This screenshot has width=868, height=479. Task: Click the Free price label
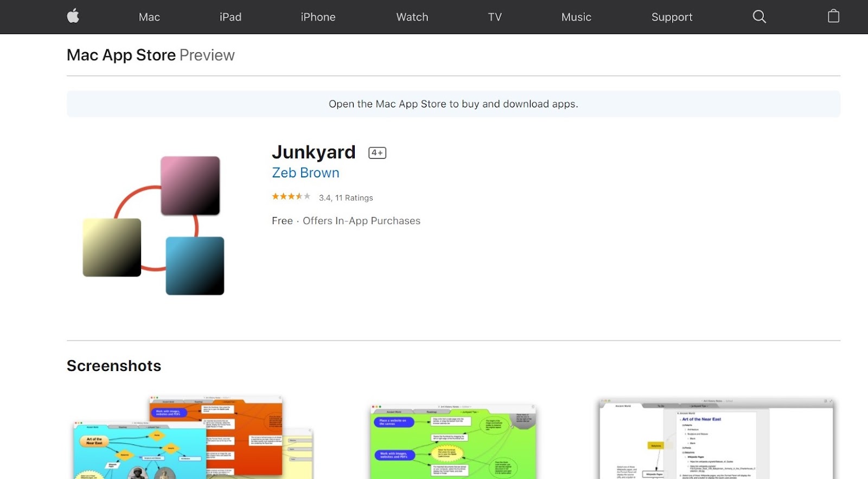point(282,221)
